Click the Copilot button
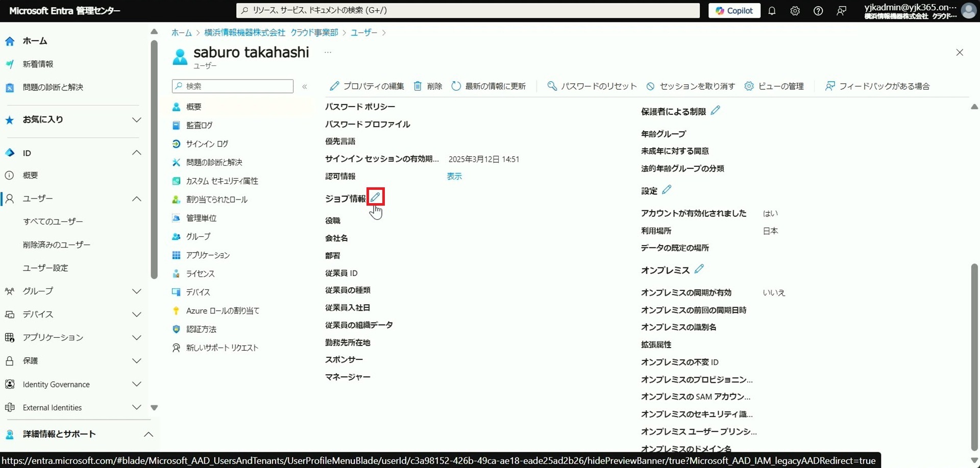The width and height of the screenshot is (980, 468). (x=734, y=11)
